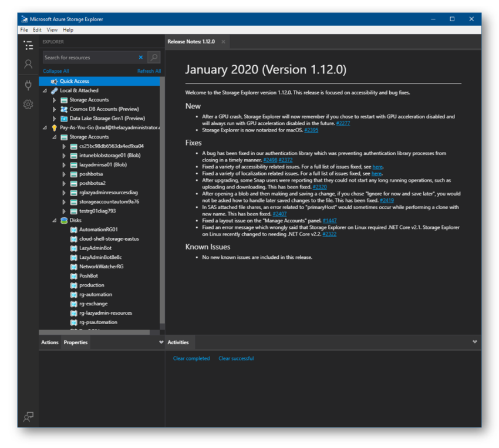Clear the search field with the X icon

point(141,58)
